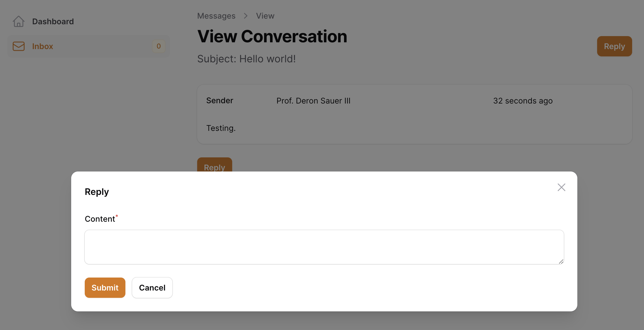Open the Inbox from the sidebar
This screenshot has height=330, width=644.
click(x=42, y=46)
